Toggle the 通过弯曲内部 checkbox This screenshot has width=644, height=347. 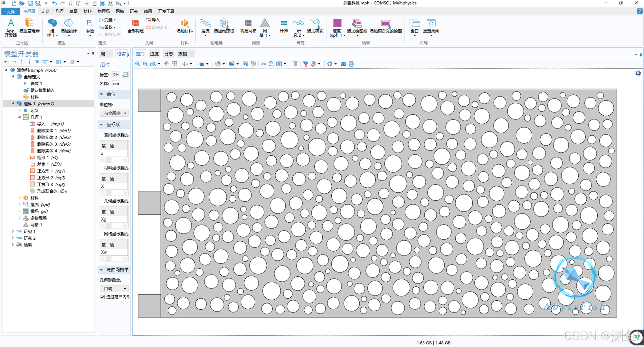(x=102, y=297)
